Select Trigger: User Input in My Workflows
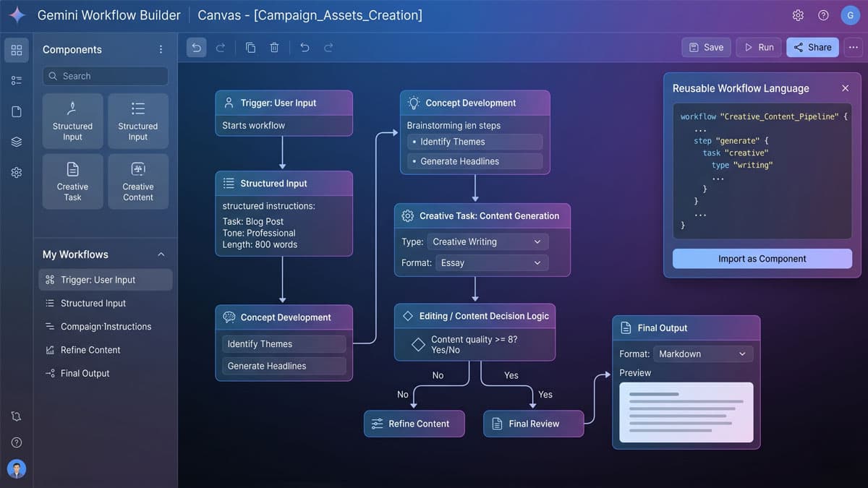Screen dimensions: 868x488 (x=106, y=280)
